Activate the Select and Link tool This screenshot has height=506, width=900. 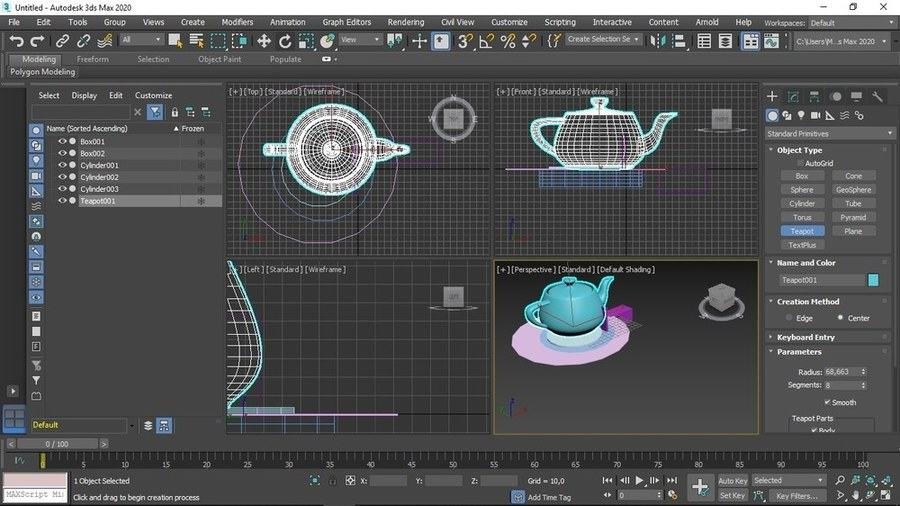[x=62, y=41]
